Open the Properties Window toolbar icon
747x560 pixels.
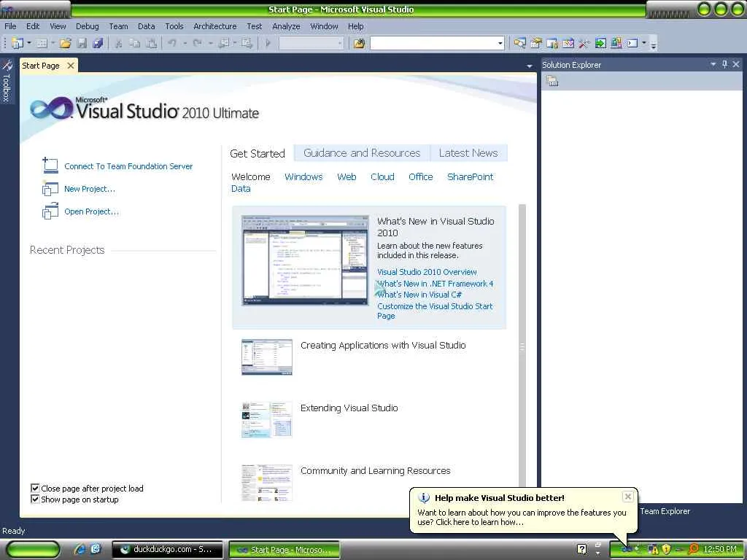tap(536, 43)
